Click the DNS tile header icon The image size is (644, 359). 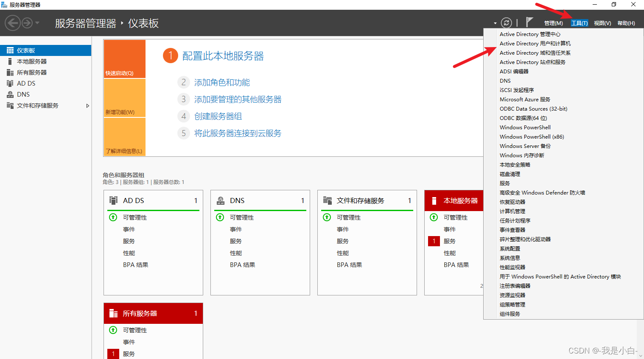221,200
